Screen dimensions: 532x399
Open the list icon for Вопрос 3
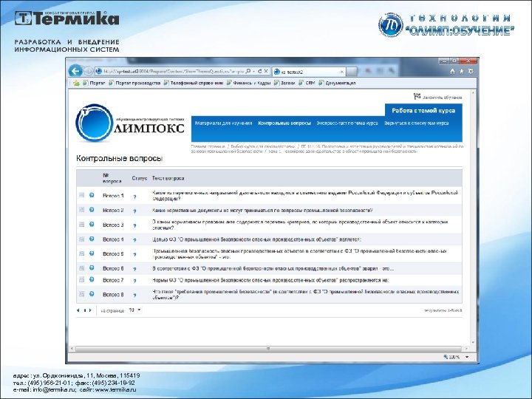pos(81,225)
